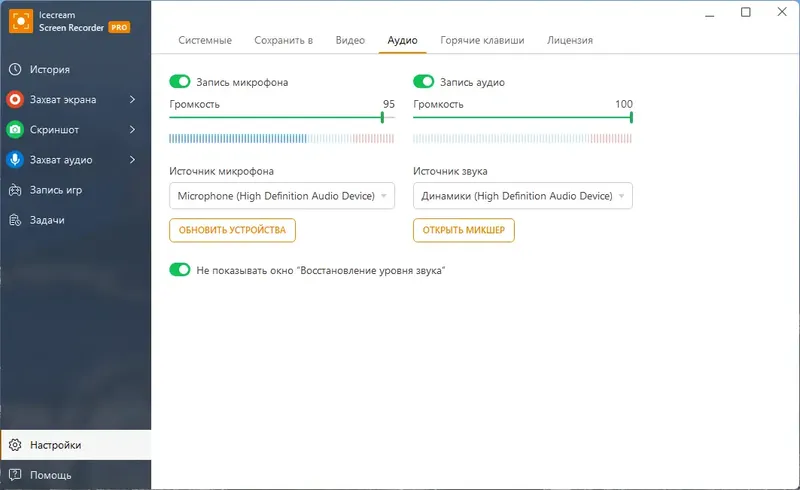Turn off the audio recording toggle

click(424, 82)
